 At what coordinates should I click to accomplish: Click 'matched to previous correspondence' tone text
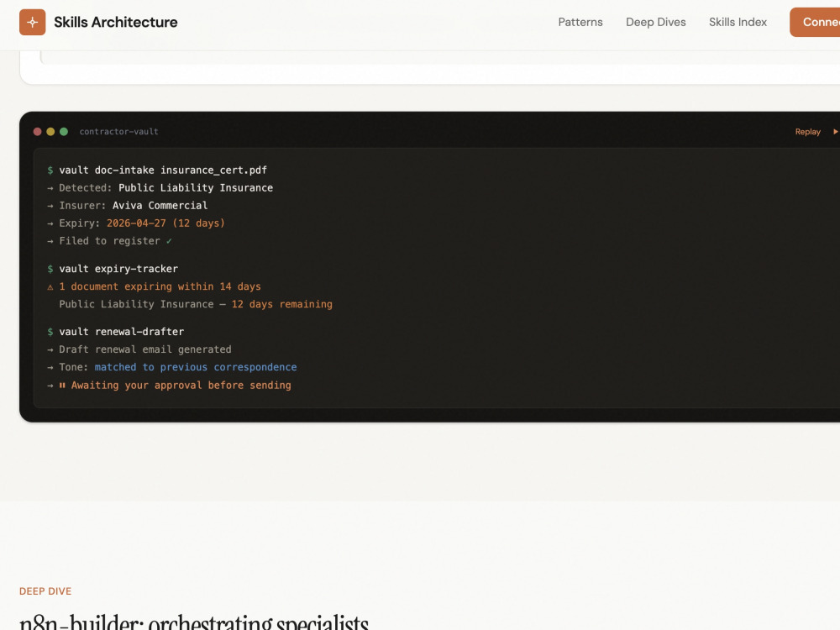[x=196, y=367]
